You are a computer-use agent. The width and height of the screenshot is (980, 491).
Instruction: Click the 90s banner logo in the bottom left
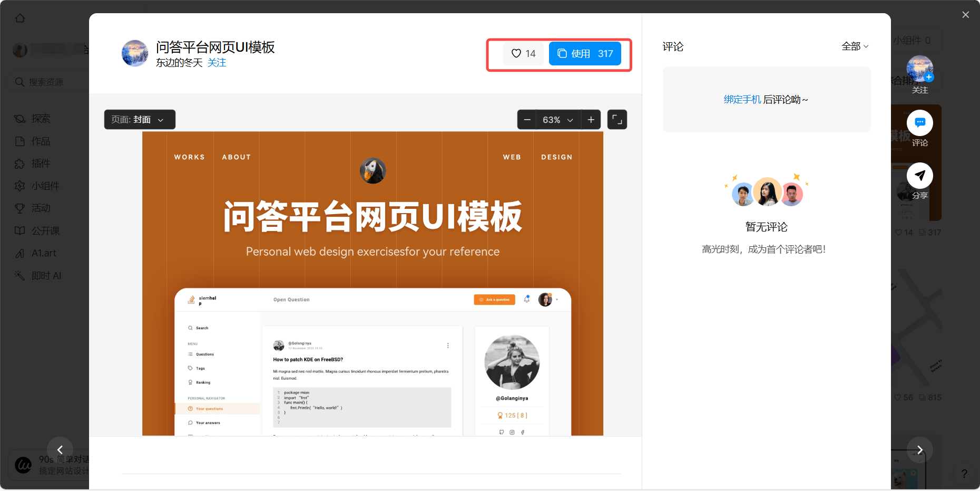point(23,465)
